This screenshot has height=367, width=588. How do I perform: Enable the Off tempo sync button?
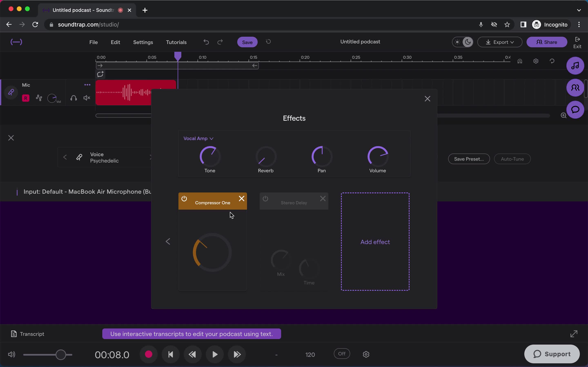[x=342, y=354]
